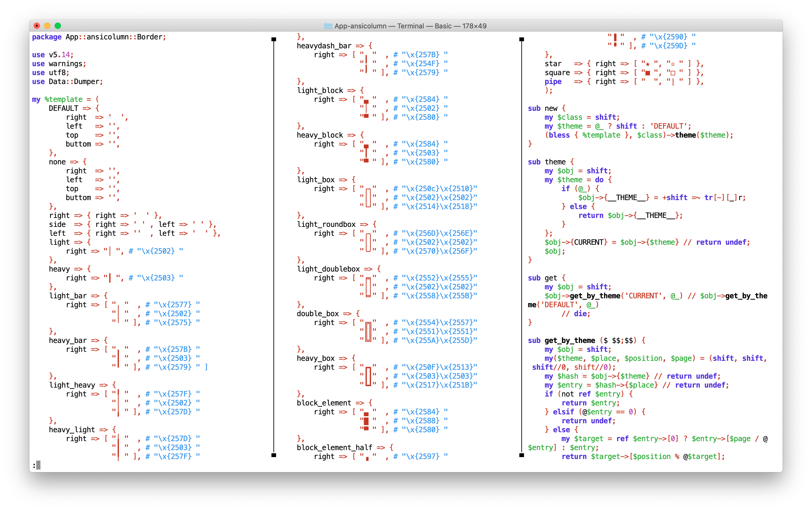Click the green zoom window button
The width and height of the screenshot is (812, 511).
click(x=58, y=26)
